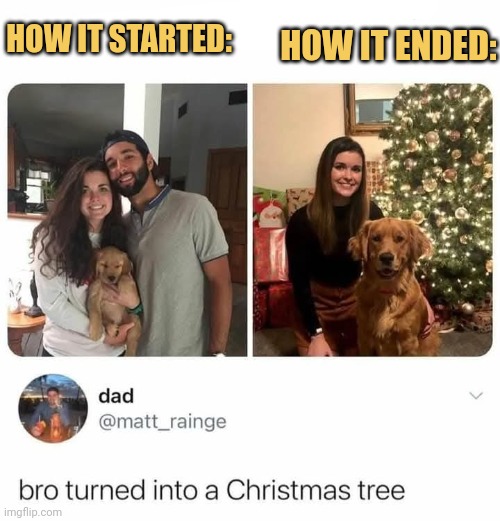
Task: Click the tweet text about Christmas tree
Action: coord(212,490)
